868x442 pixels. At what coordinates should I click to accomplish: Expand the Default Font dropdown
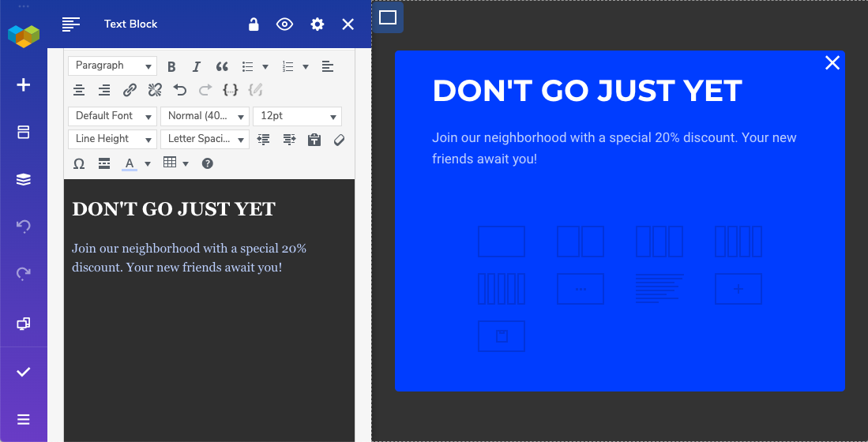point(112,116)
